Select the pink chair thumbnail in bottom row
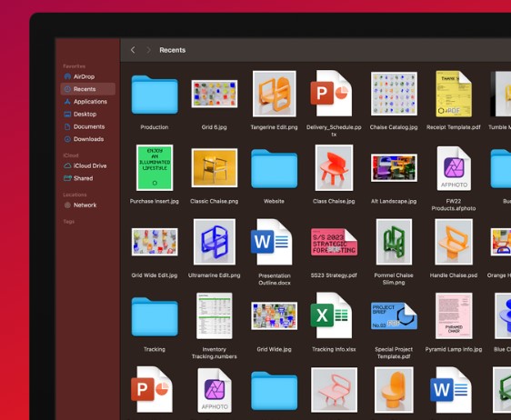The height and width of the screenshot is (420, 511). [334, 390]
